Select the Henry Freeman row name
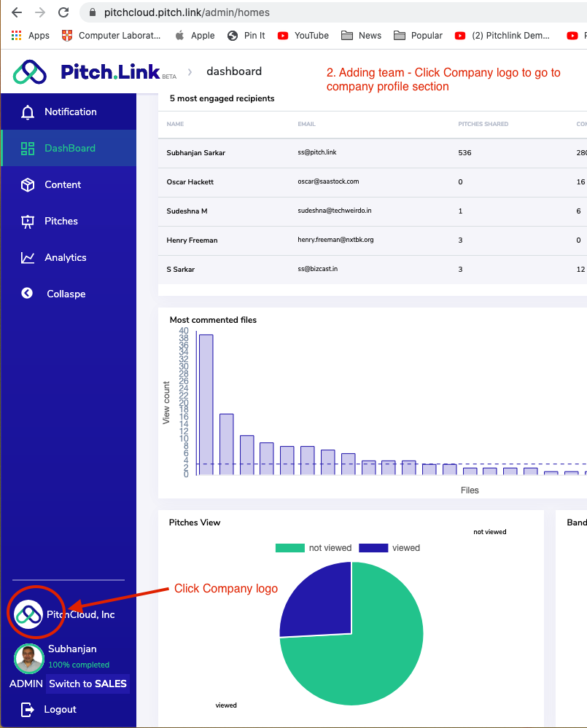 pos(193,240)
